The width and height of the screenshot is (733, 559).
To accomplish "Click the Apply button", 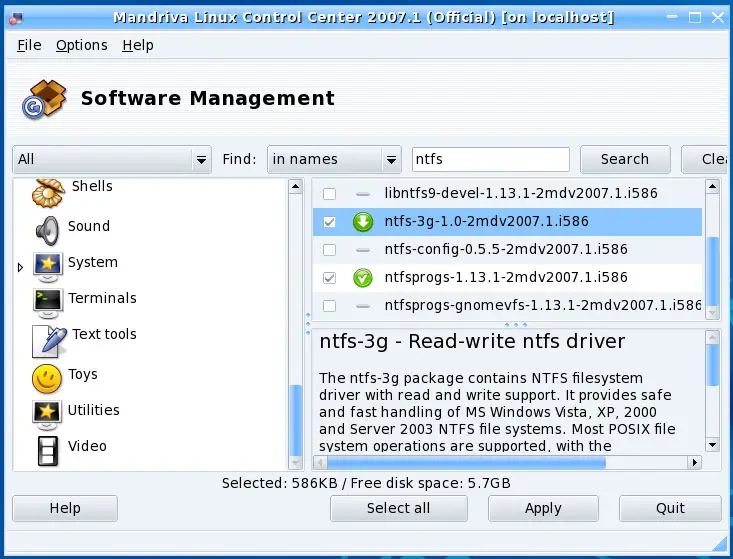I will [543, 508].
